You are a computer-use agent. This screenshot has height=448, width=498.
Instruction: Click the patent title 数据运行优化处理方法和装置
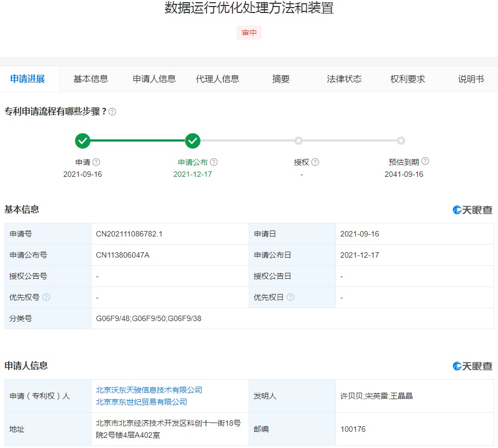click(x=249, y=8)
